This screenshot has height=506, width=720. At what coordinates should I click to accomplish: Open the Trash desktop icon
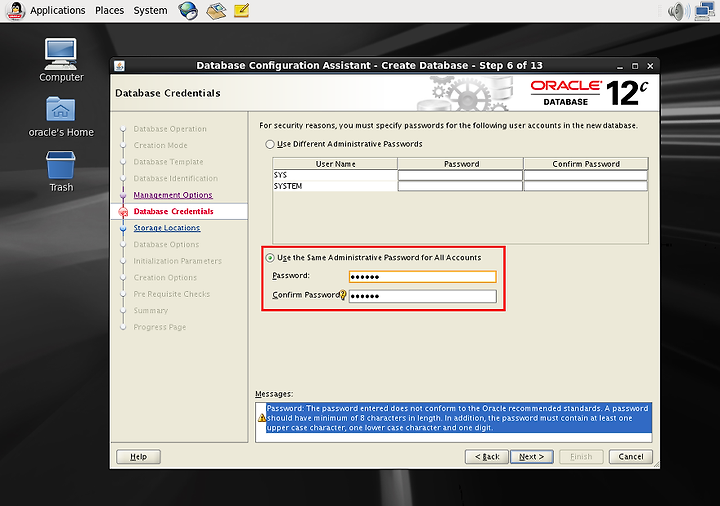point(61,165)
